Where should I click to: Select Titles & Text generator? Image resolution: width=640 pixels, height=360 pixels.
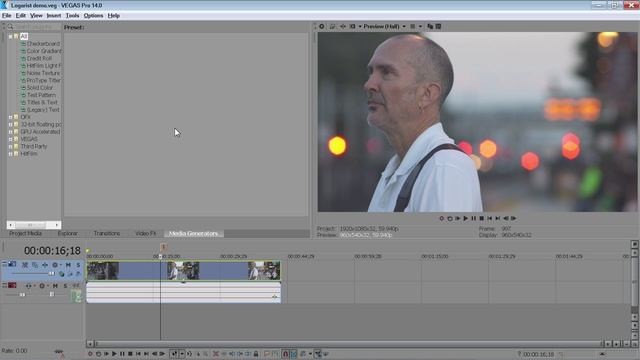(x=42, y=102)
